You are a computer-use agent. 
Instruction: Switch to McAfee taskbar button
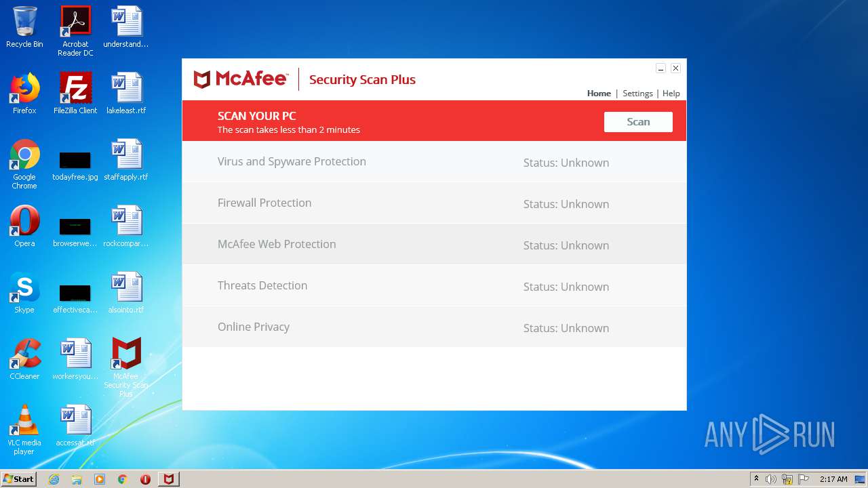point(168,479)
